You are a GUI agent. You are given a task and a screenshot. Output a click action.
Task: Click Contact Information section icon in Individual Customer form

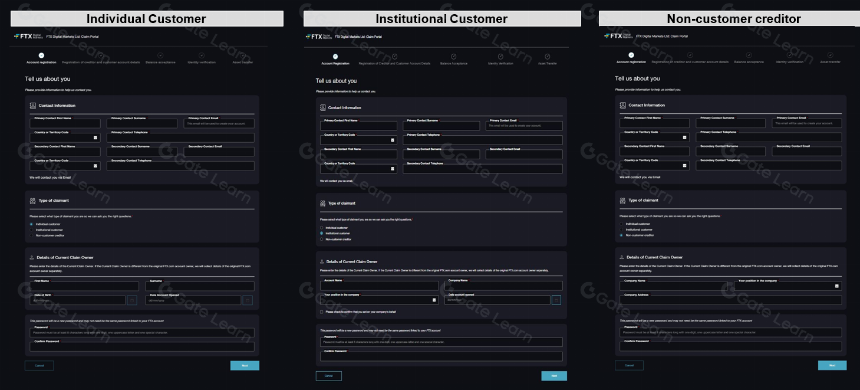tap(33, 105)
